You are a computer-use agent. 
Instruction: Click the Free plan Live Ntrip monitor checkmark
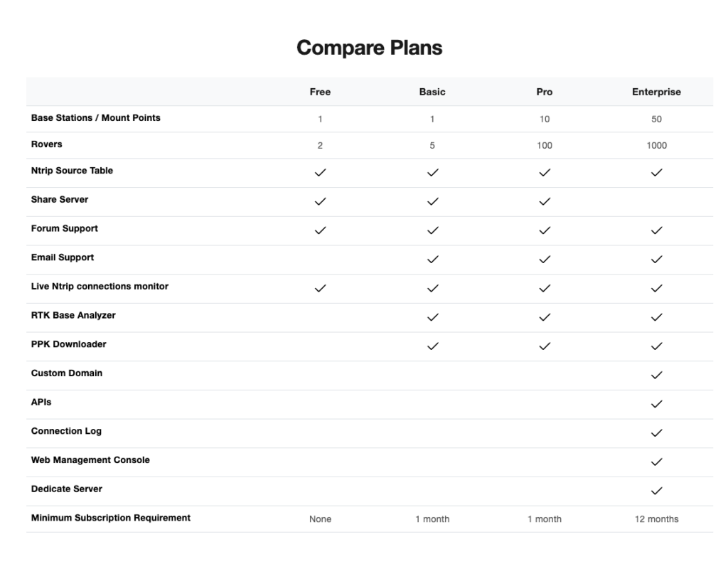tap(320, 288)
